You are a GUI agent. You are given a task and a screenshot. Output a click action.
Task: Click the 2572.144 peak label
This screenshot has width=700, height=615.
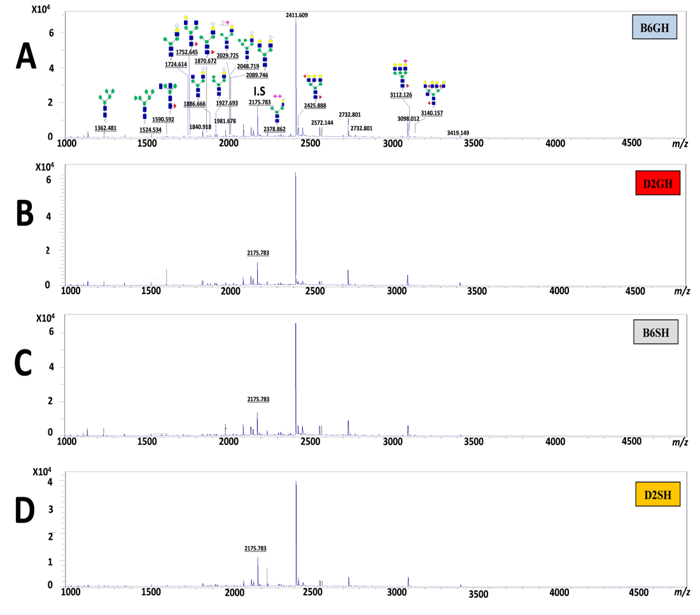(x=323, y=122)
